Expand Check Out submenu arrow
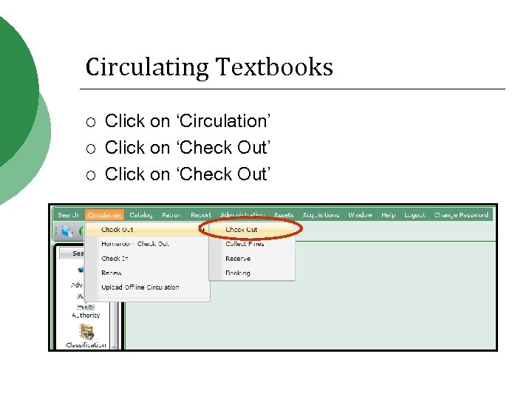The image size is (532, 399). [204, 230]
